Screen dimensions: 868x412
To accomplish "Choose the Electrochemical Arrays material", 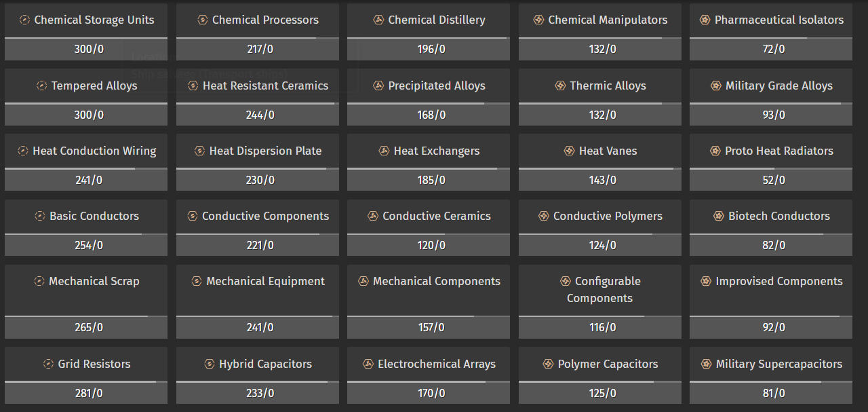I will tap(429, 375).
